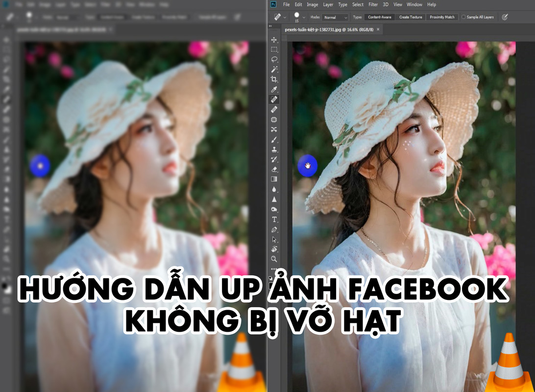Viewport: 535px width, 392px height.
Task: Open the Type menu
Action: click(342, 4)
